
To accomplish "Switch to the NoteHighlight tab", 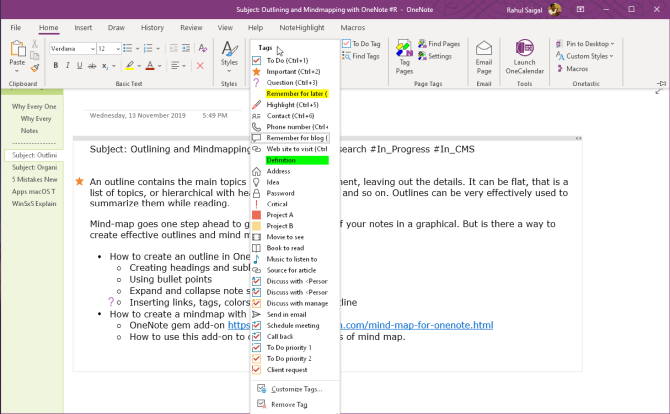I will tap(302, 27).
